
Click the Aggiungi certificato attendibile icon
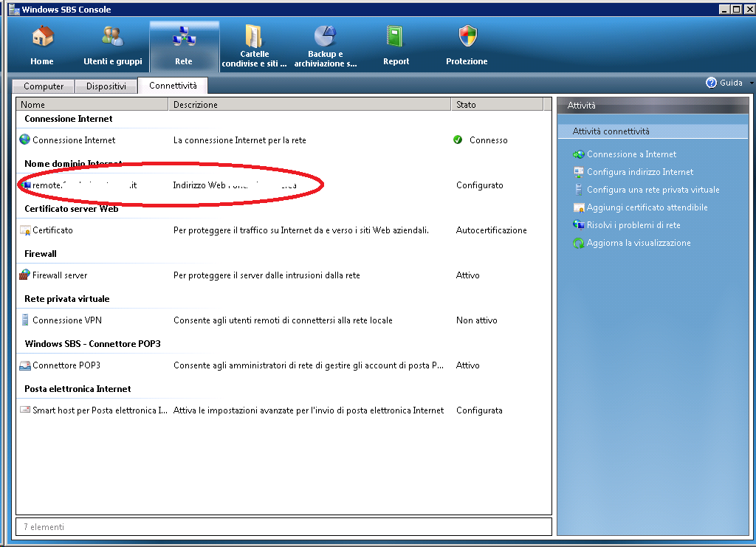(x=579, y=207)
